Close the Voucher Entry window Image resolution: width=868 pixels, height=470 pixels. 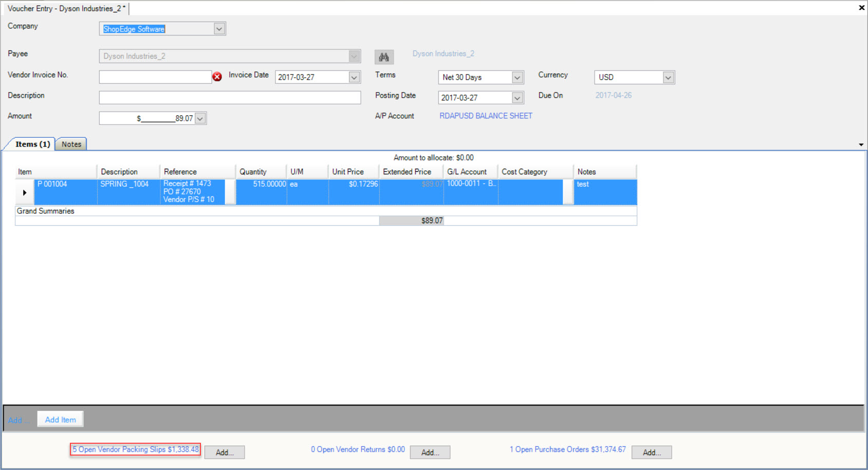pyautogui.click(x=861, y=8)
